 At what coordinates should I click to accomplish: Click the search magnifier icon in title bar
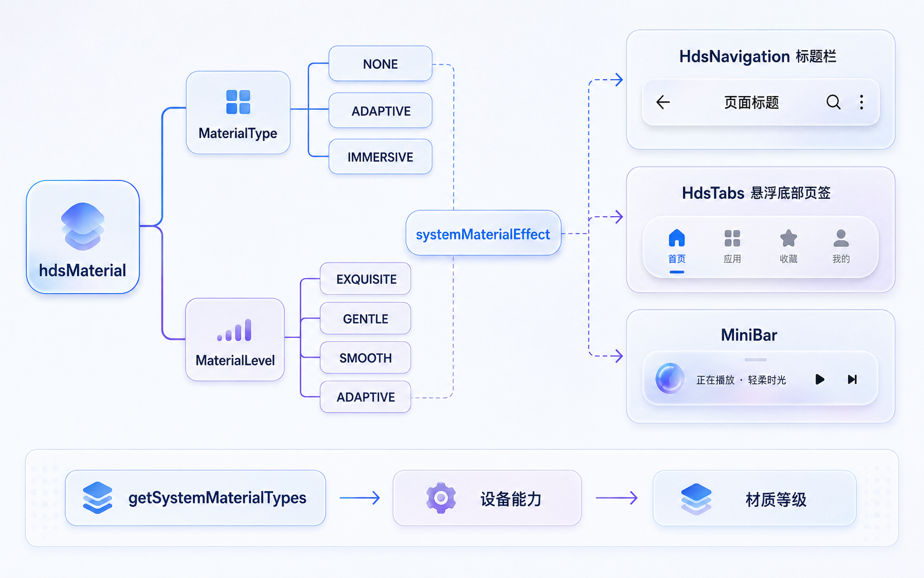(834, 102)
